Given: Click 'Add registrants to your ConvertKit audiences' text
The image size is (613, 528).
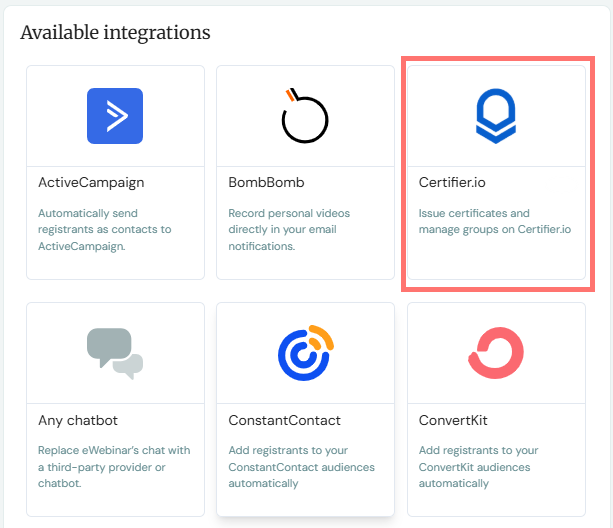Looking at the screenshot, I should [x=479, y=467].
